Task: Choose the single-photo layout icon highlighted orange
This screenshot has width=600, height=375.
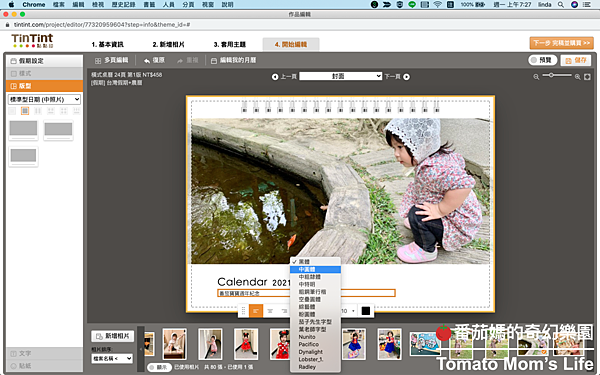Action: click(x=25, y=111)
